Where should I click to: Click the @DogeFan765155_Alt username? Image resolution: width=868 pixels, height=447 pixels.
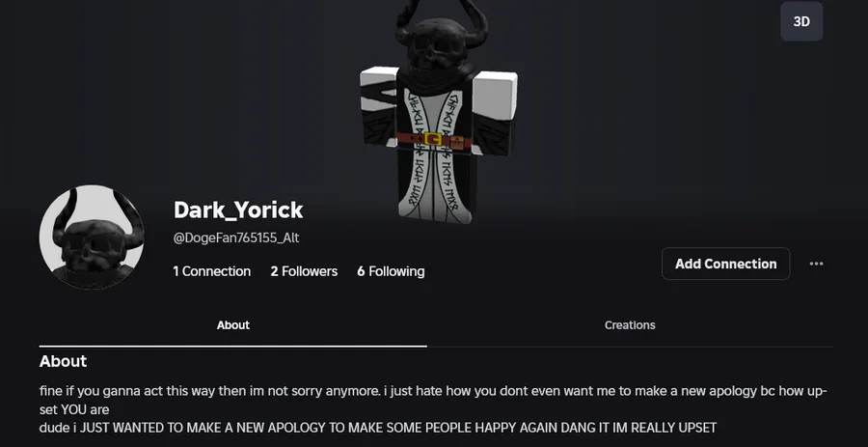236,237
